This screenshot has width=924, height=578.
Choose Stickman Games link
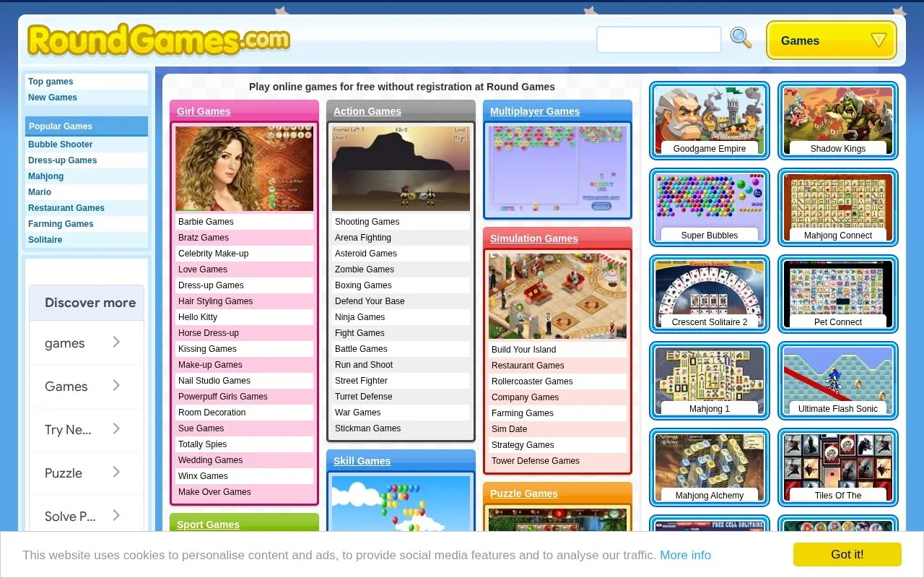point(367,428)
